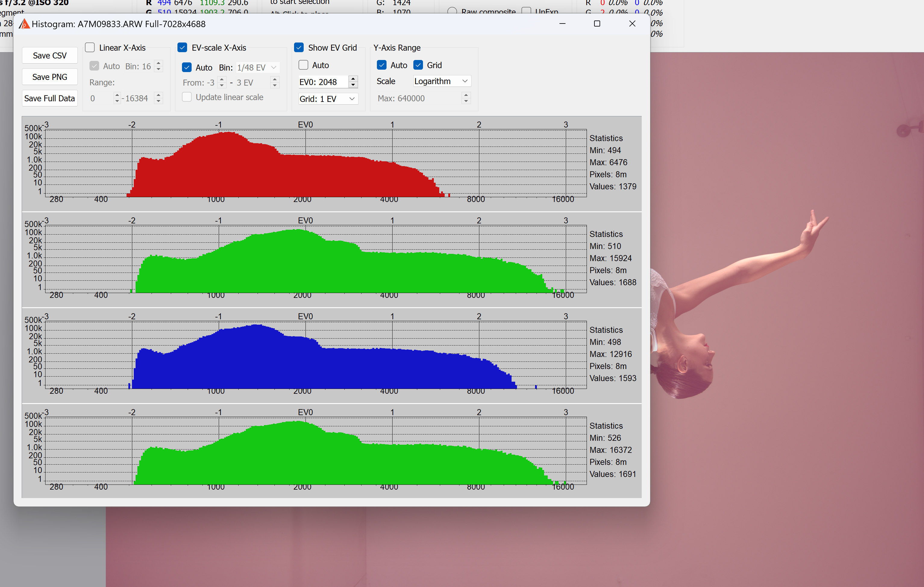Decrease the EV0 value with down arrow

point(353,85)
